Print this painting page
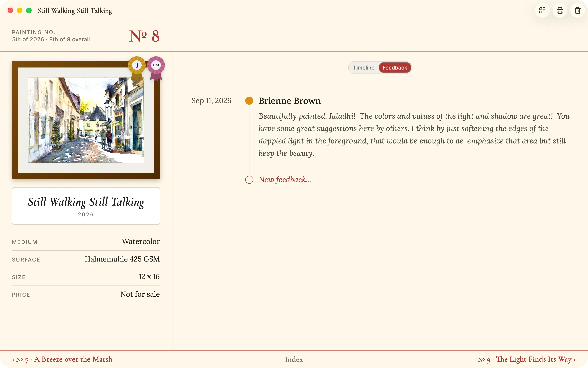 click(560, 10)
